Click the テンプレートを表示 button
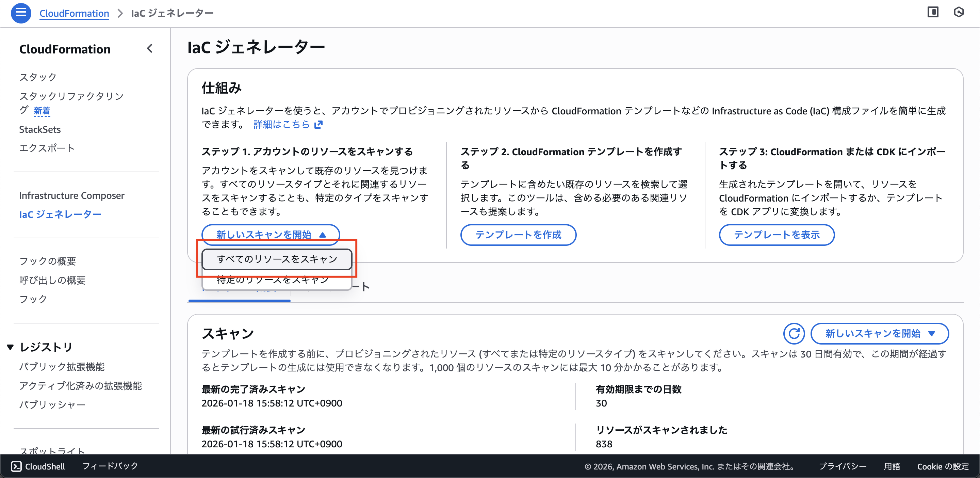 pos(777,235)
